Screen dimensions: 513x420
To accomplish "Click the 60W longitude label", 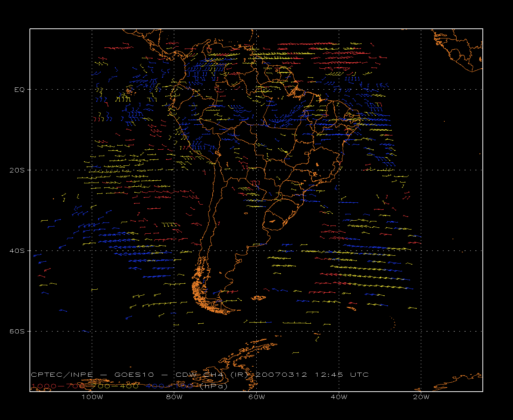I will (257, 397).
